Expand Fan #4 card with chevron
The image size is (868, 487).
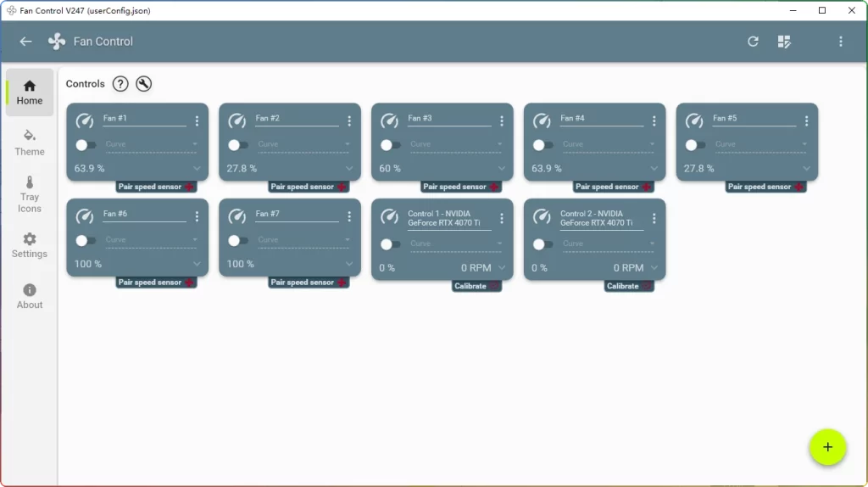(x=654, y=169)
